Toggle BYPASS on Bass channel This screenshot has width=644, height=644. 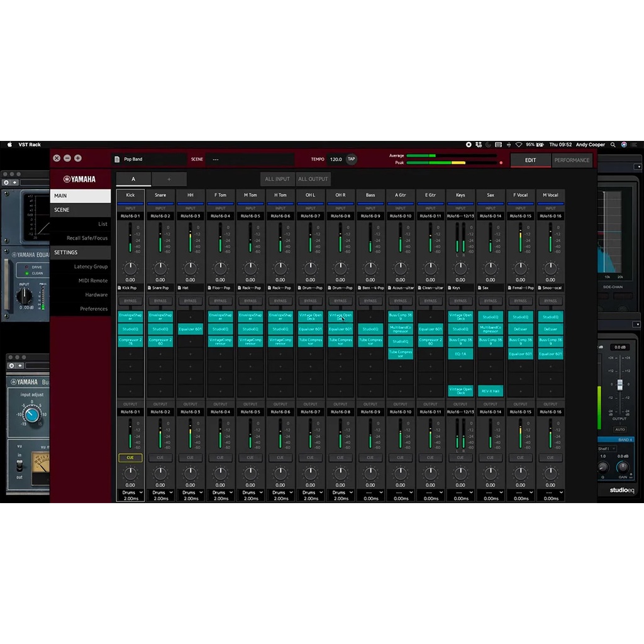[x=370, y=301]
